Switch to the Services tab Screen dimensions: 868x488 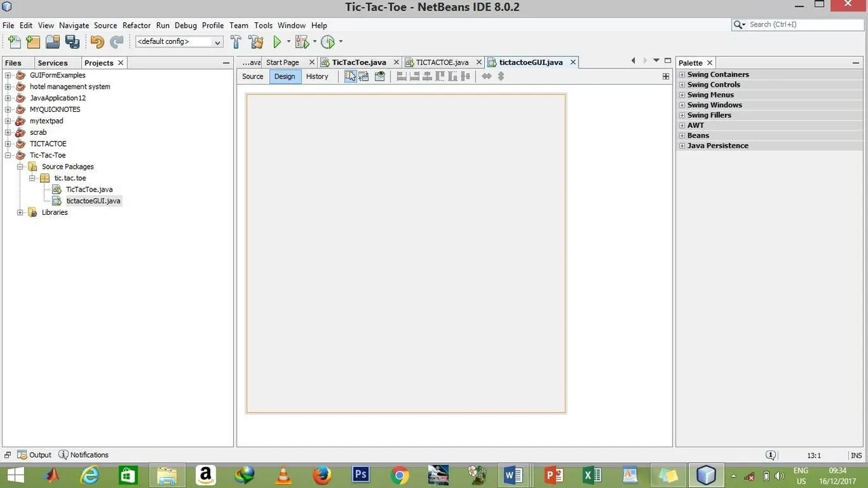52,62
